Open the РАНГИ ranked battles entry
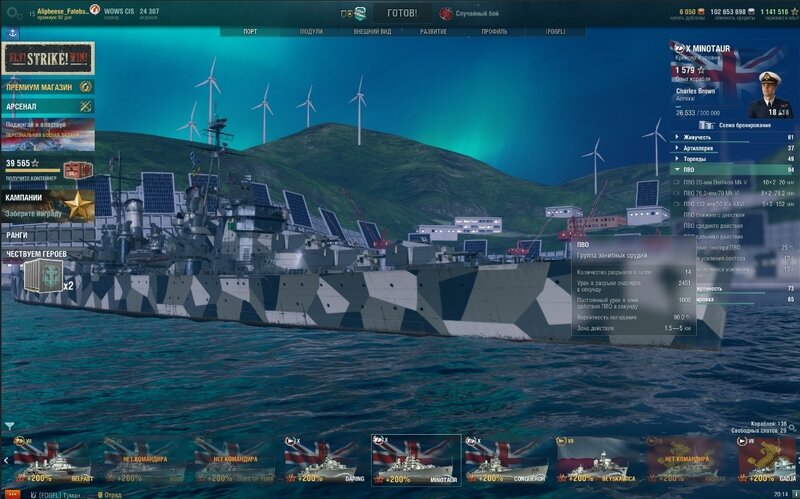Viewport: 800px width, 499px height. [x=48, y=235]
